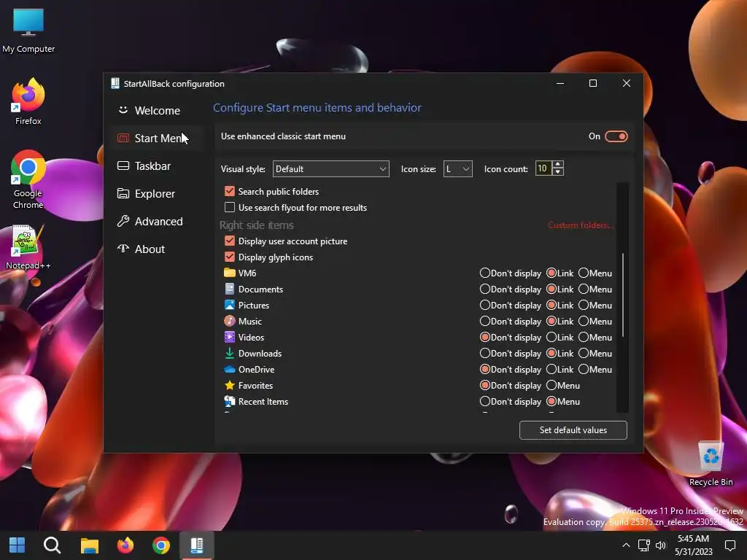
Task: Open Firefox desktop shortcut
Action: pos(28,102)
